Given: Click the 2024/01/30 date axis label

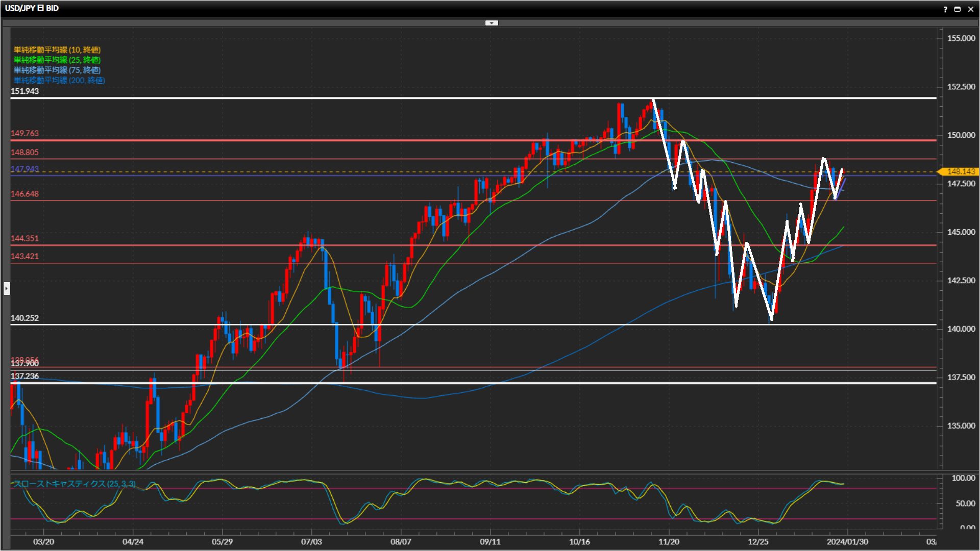Looking at the screenshot, I should coord(847,542).
